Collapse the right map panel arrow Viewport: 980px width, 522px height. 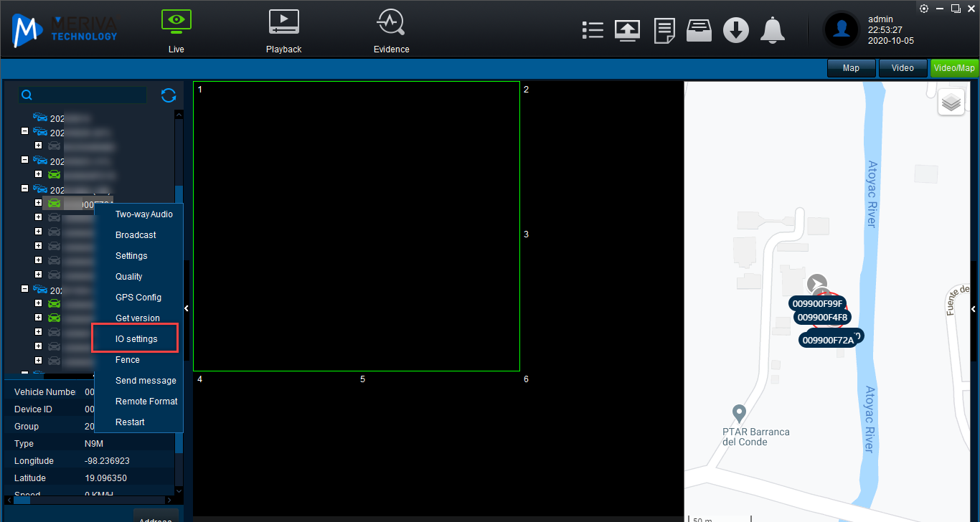974,309
